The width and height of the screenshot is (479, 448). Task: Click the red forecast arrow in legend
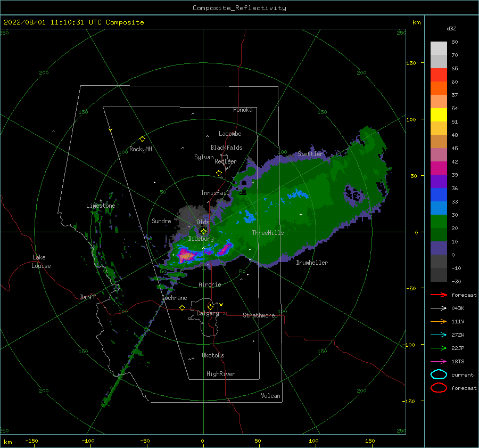coord(439,295)
